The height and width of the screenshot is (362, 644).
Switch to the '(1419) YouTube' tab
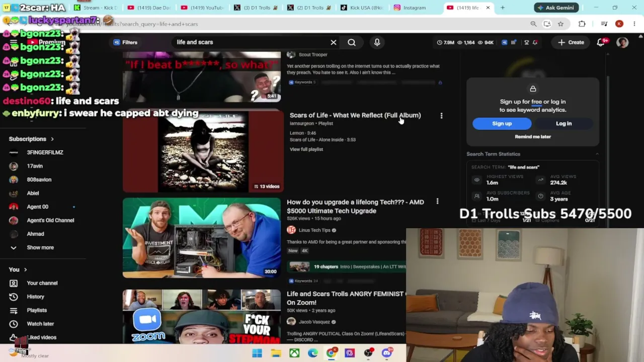203,8
